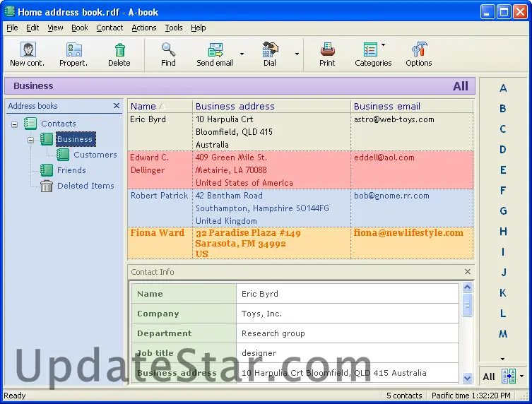Open the Options tools icon
The width and height of the screenshot is (532, 404).
point(418,50)
